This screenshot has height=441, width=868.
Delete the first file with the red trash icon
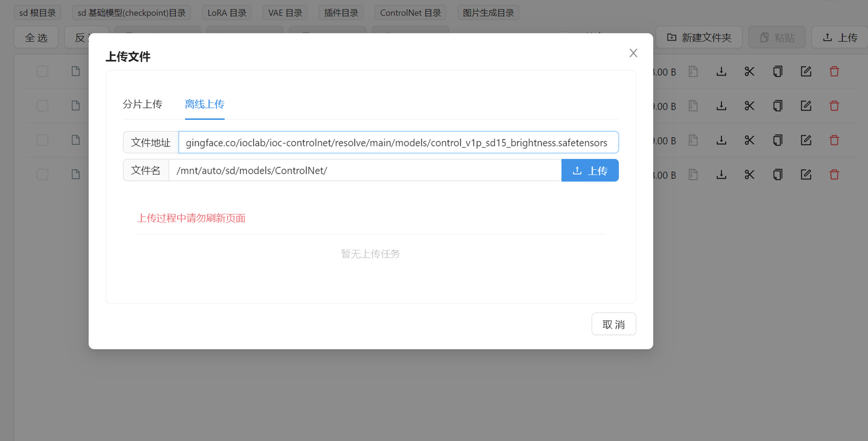click(834, 71)
